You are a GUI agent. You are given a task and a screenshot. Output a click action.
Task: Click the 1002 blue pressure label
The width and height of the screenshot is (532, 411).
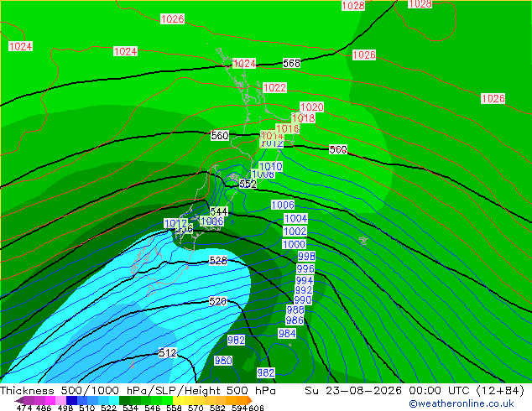tap(295, 232)
